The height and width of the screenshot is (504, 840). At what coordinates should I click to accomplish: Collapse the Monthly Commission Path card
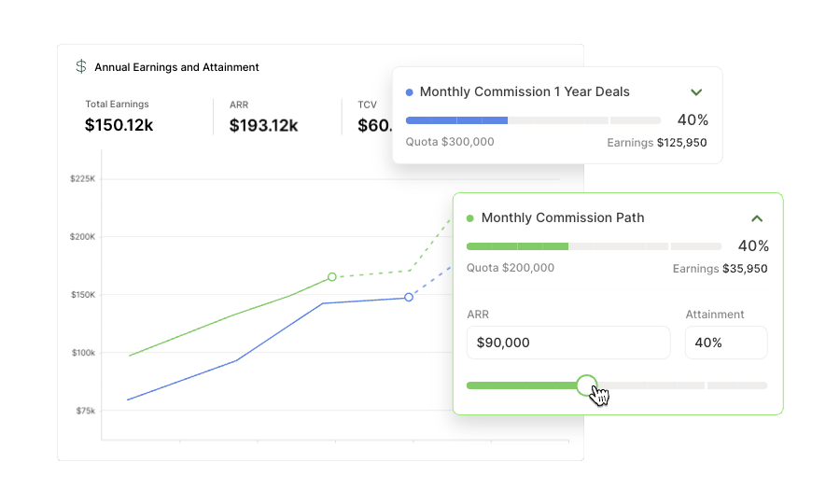(756, 218)
